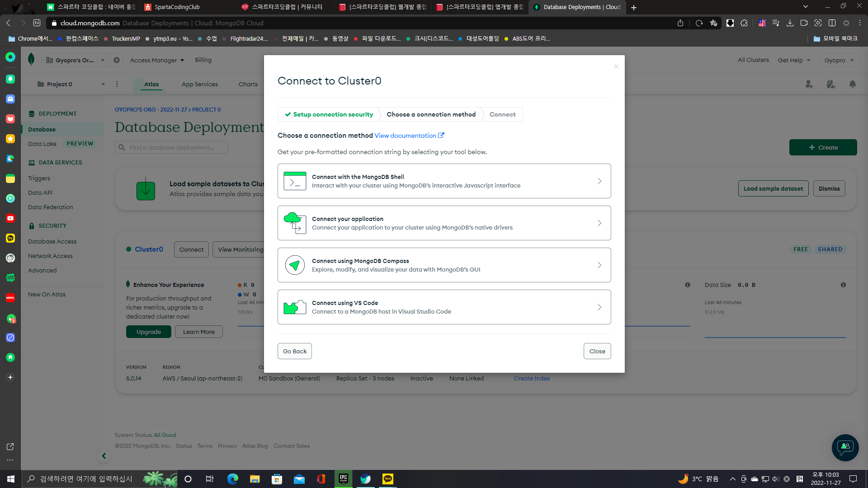Screen dimensions: 868x488
Task: Dismiss the sample dataset banner
Action: 829,188
